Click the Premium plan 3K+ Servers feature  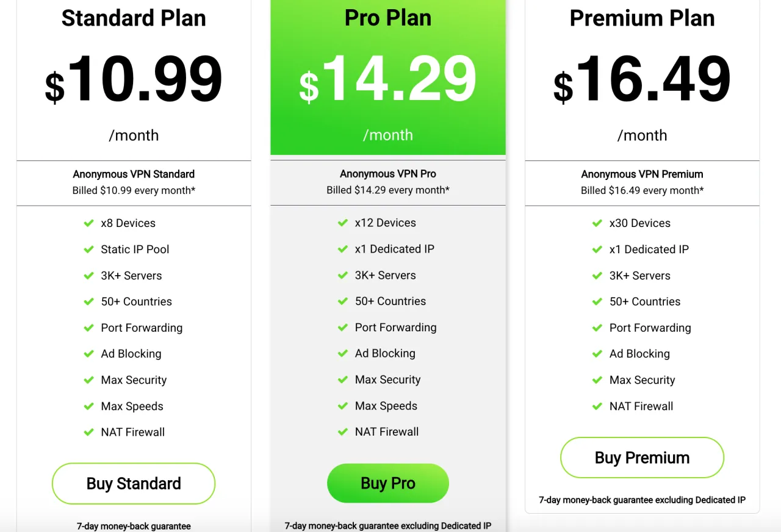click(639, 276)
